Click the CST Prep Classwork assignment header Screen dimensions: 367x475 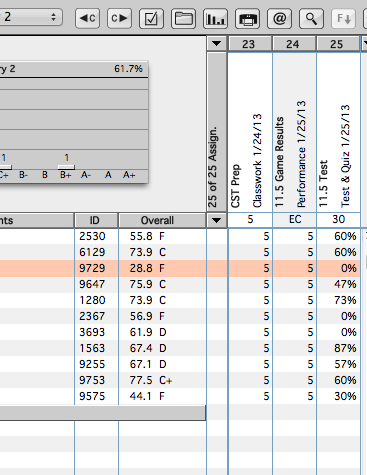click(x=250, y=132)
